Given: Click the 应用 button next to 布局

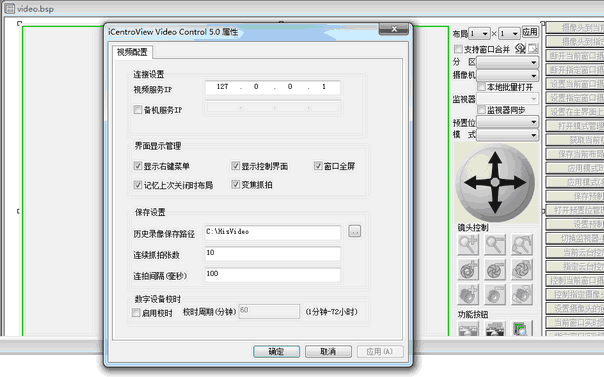Looking at the screenshot, I should tap(530, 32).
